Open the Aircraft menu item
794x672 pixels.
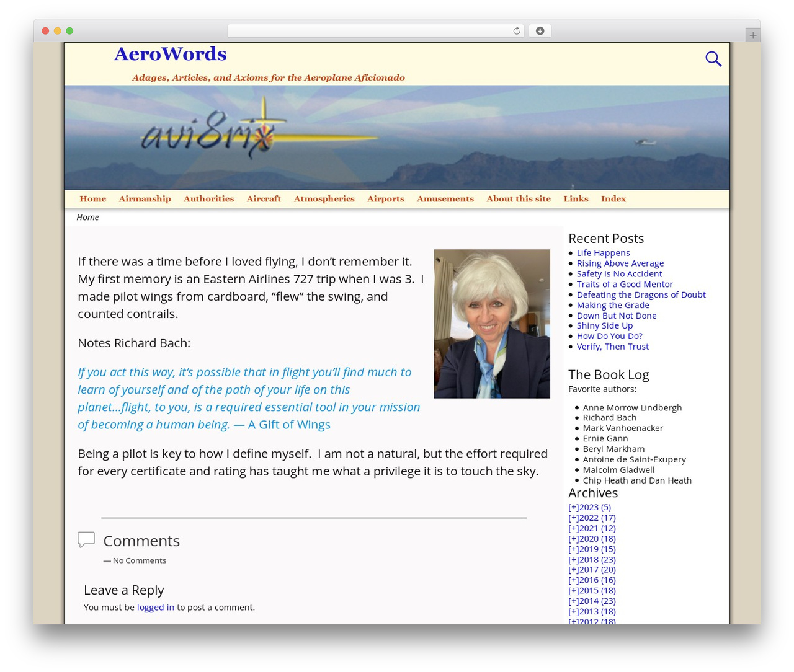[264, 199]
